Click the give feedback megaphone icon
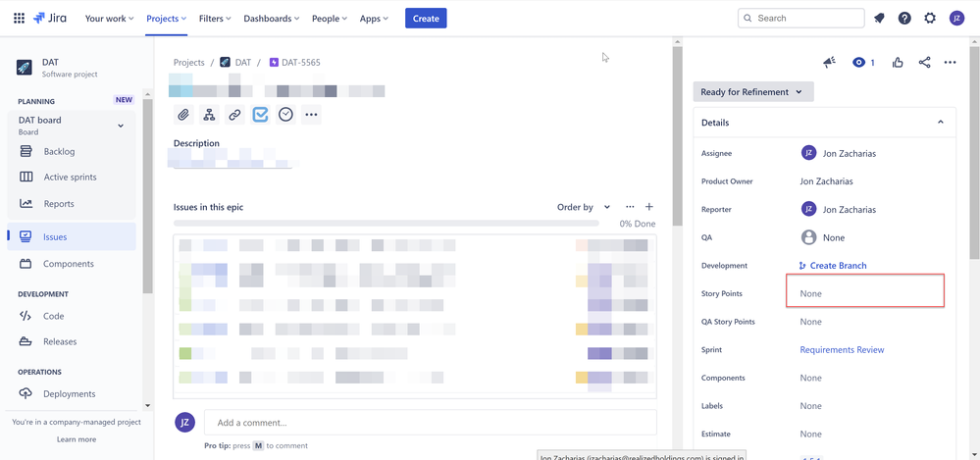Screen dimensions: 980x460 point(829,63)
